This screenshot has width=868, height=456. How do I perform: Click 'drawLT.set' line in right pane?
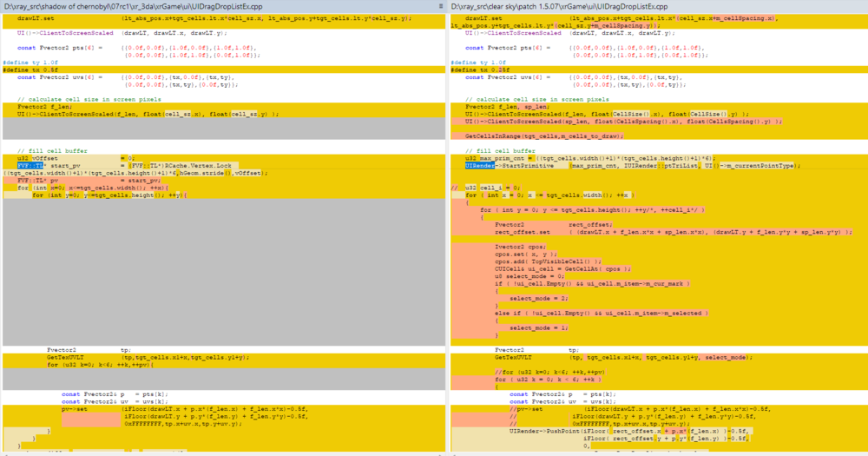coord(660,18)
